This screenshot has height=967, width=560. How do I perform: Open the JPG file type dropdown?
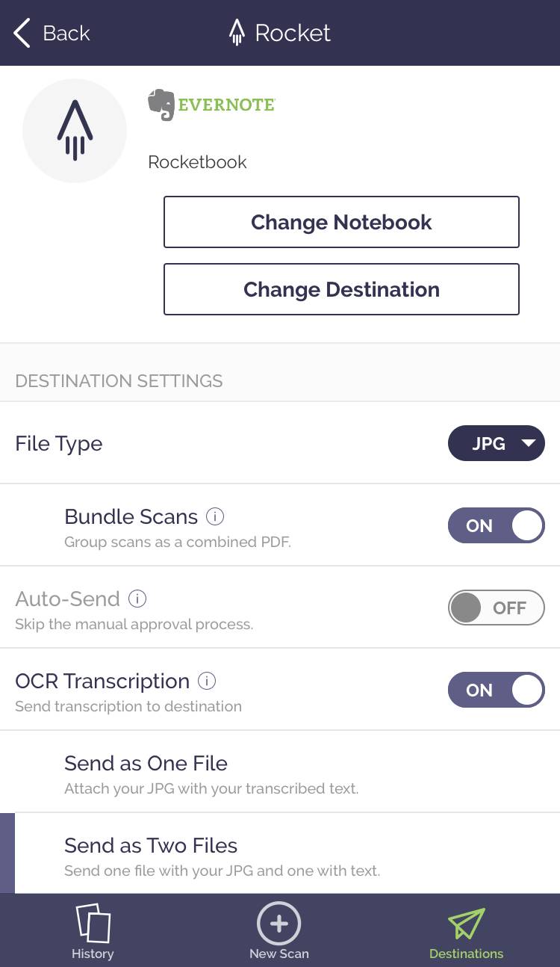tap(496, 444)
